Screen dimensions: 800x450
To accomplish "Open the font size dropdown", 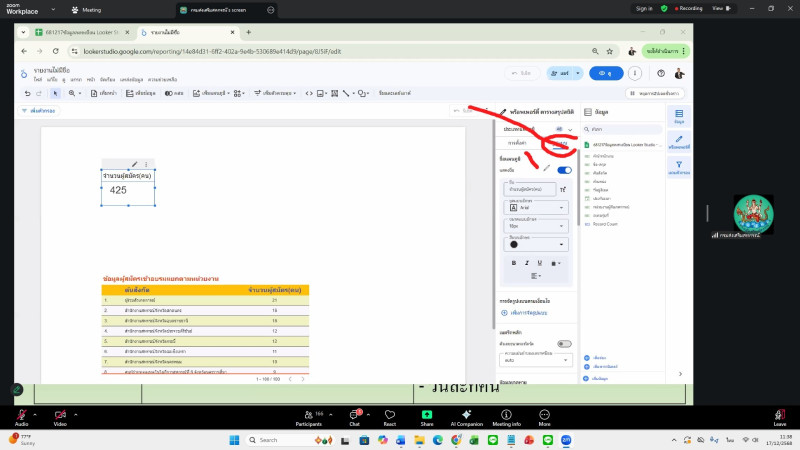I will pos(535,227).
